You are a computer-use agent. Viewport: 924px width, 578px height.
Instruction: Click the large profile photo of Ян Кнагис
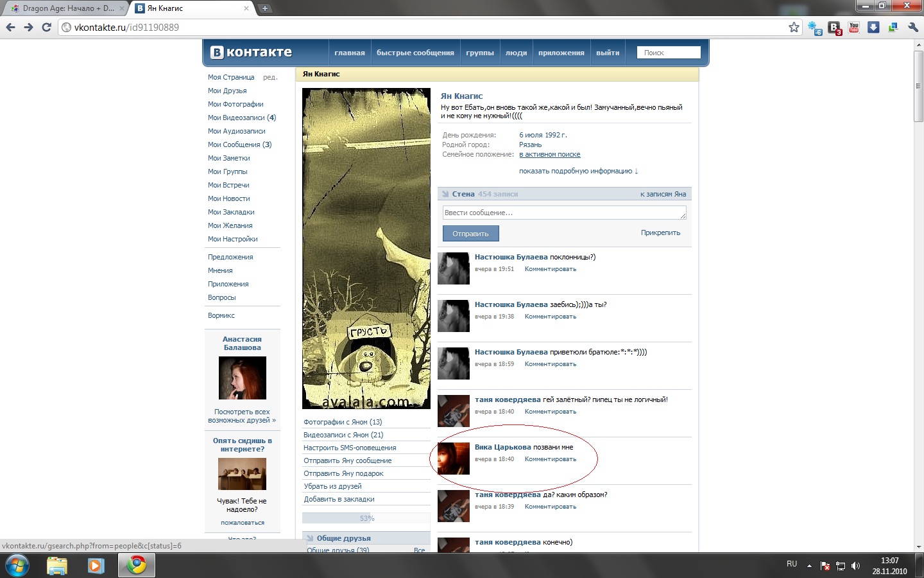[366, 249]
